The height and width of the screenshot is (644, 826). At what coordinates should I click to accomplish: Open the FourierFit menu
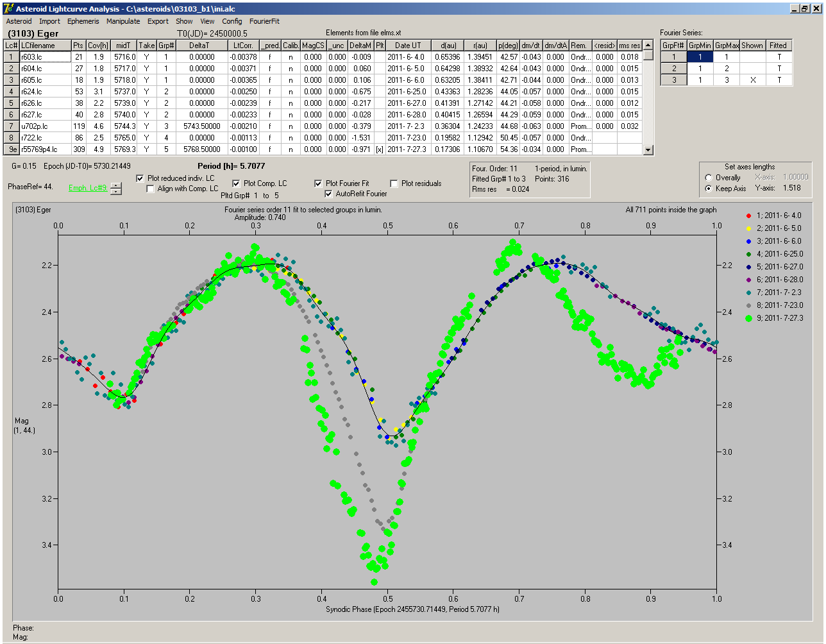pos(264,21)
